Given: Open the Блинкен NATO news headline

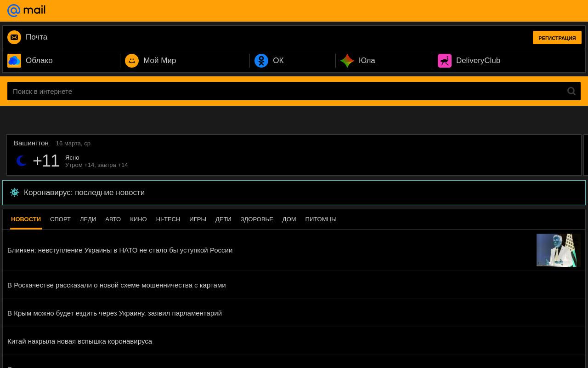Looking at the screenshot, I should (120, 250).
